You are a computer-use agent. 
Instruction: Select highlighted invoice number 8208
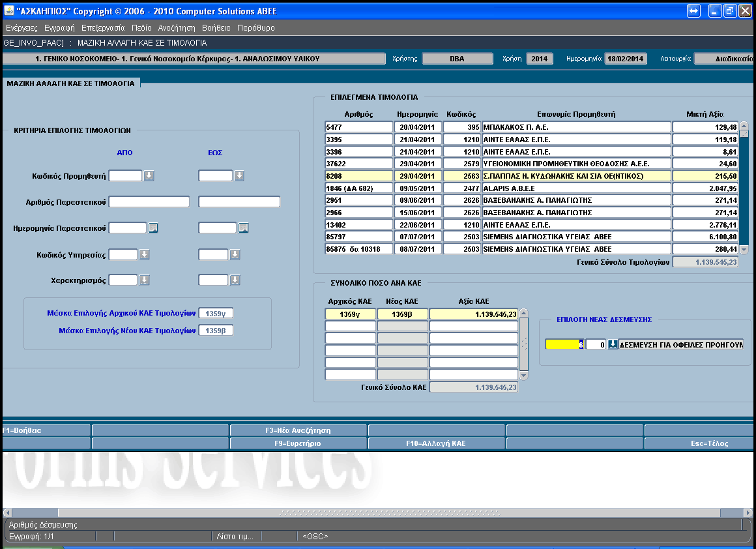(358, 176)
